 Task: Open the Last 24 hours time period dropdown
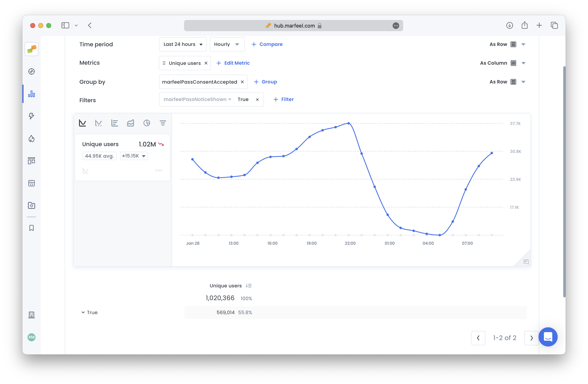pyautogui.click(x=183, y=44)
